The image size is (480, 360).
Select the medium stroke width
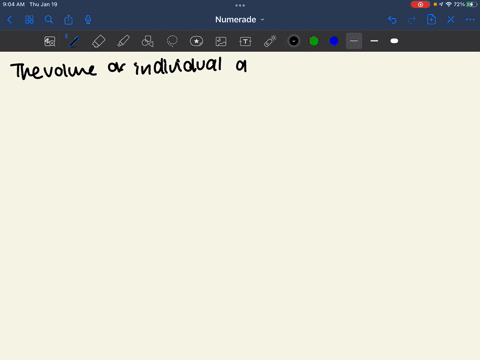(x=374, y=41)
